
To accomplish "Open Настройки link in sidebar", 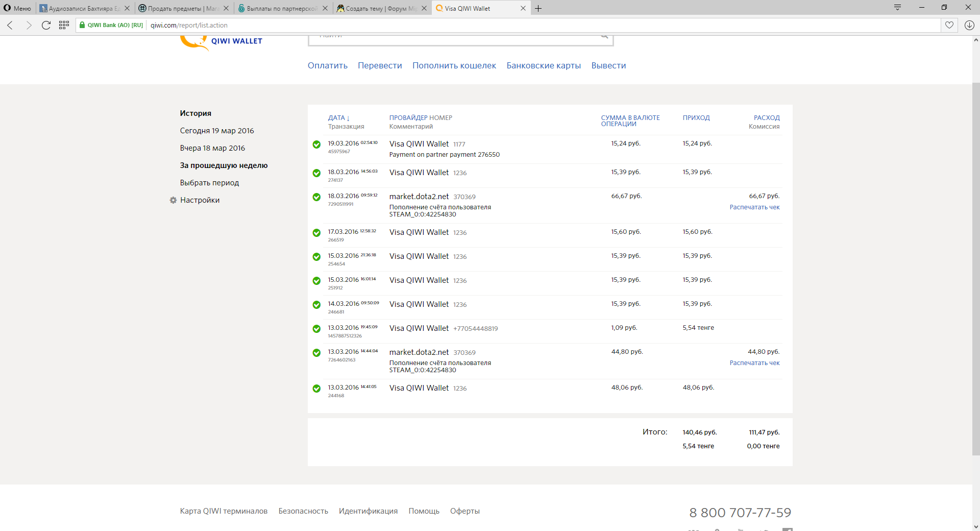I will point(200,200).
